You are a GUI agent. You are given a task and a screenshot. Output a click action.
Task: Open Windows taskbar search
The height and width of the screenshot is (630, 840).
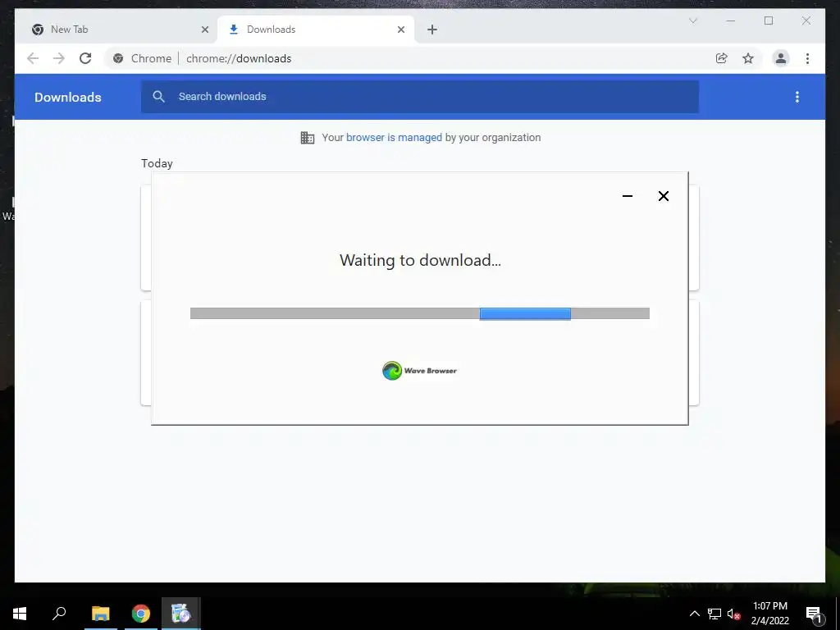point(59,614)
